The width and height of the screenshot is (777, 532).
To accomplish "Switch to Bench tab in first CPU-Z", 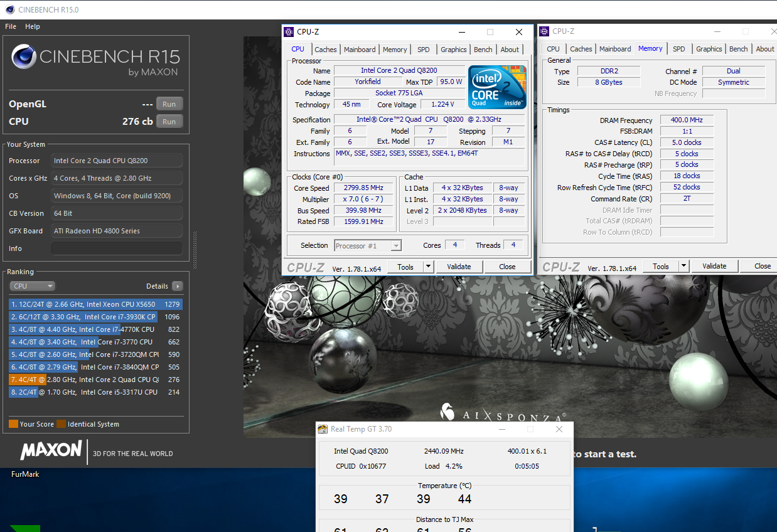I will point(483,50).
